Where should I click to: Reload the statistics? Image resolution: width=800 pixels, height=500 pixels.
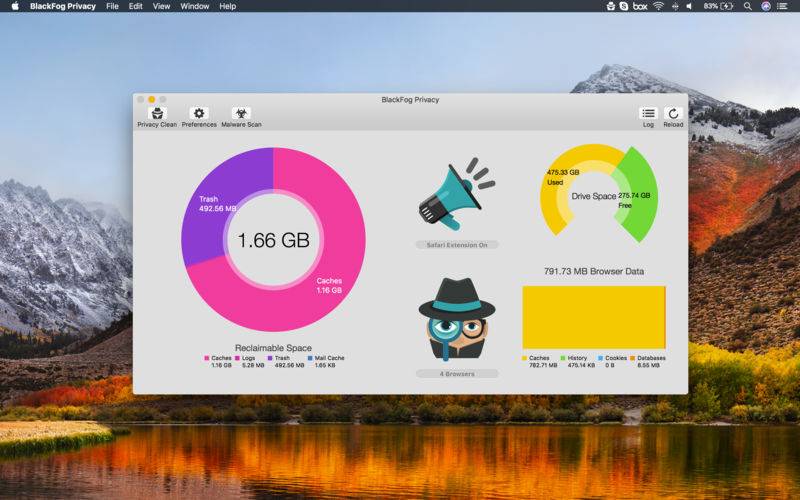(x=673, y=117)
